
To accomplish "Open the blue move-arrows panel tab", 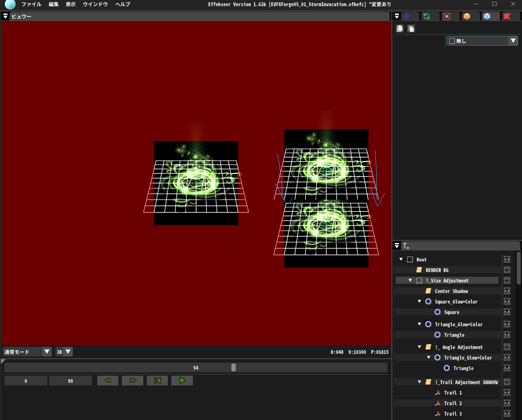I will click(x=406, y=16).
